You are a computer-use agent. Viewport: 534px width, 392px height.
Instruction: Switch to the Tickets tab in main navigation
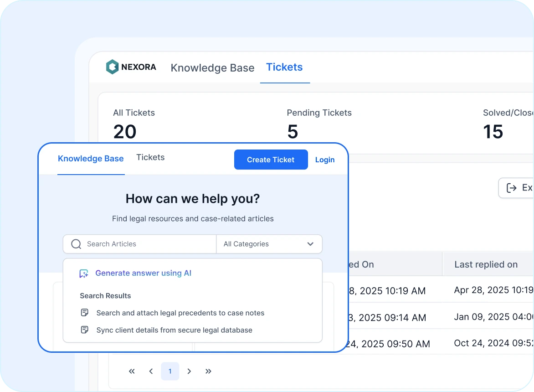[x=284, y=67]
